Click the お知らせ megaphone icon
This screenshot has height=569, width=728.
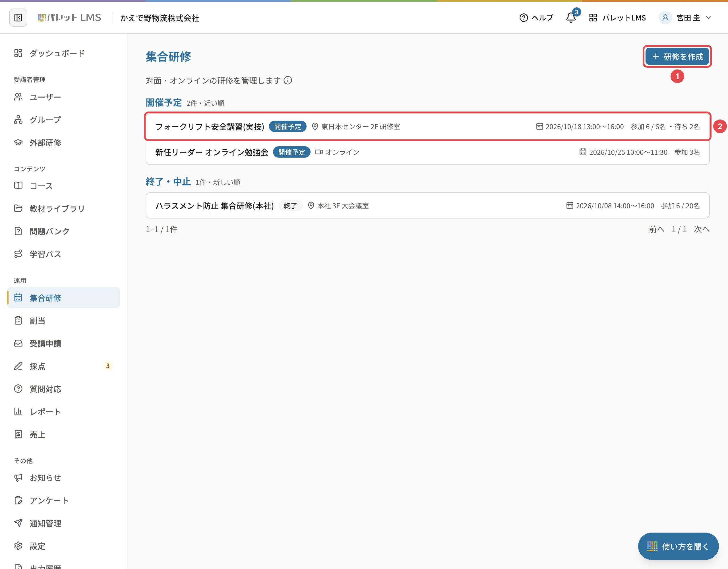pos(18,478)
